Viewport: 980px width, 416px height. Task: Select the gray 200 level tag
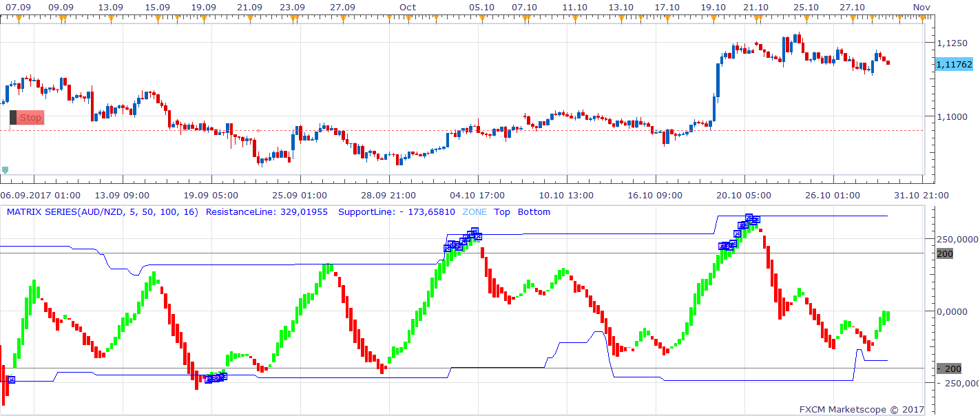pyautogui.click(x=945, y=253)
